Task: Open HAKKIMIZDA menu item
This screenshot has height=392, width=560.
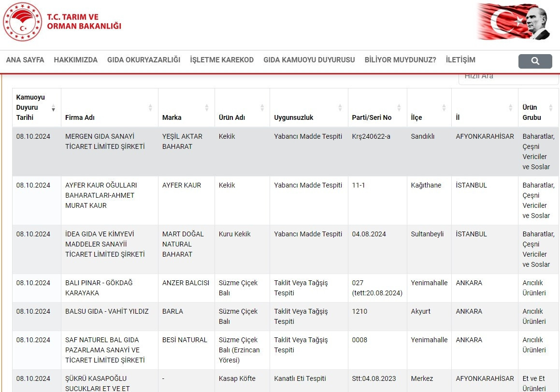Action: (76, 59)
